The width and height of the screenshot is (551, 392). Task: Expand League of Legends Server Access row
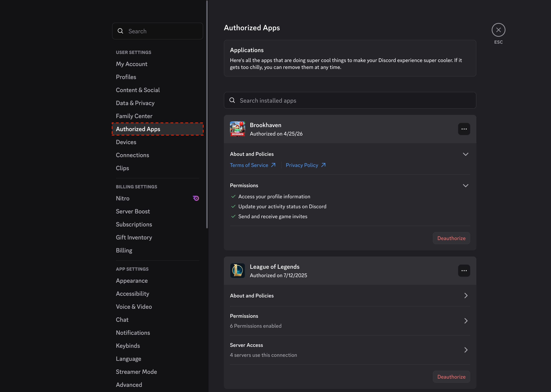click(350, 350)
